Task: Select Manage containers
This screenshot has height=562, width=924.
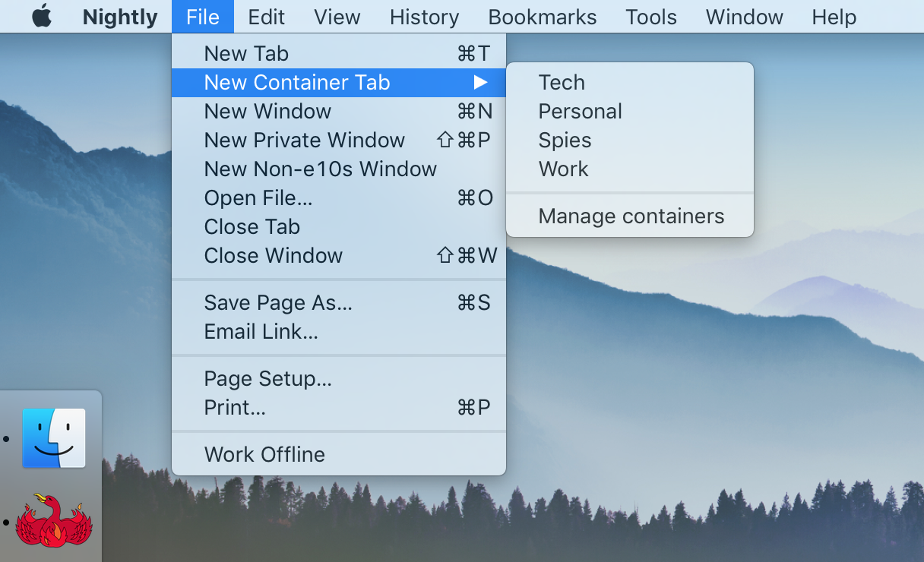Action: click(x=630, y=216)
